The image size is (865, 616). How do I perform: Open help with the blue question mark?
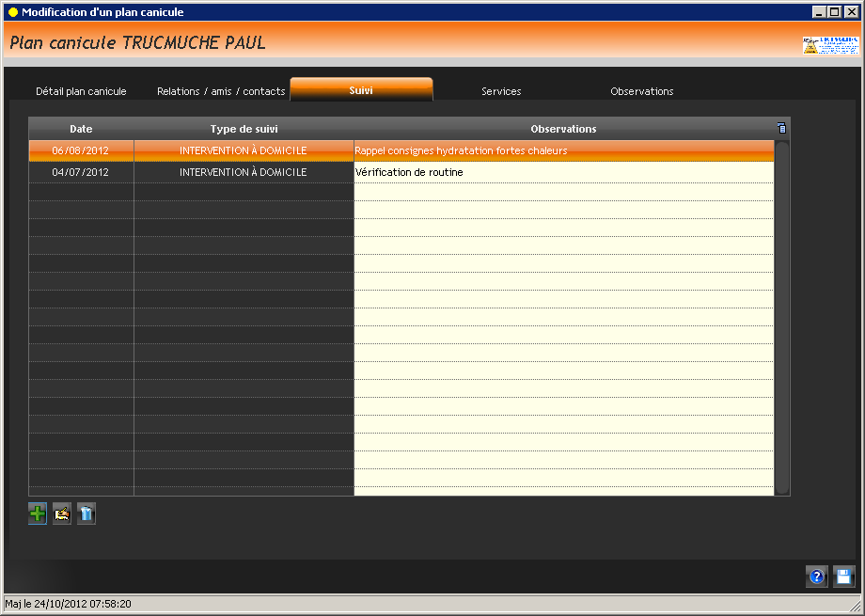[817, 577]
